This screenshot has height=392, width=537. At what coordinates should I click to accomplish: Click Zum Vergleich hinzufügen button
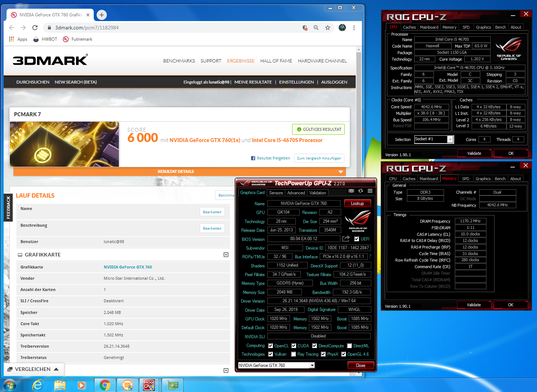coord(319,158)
